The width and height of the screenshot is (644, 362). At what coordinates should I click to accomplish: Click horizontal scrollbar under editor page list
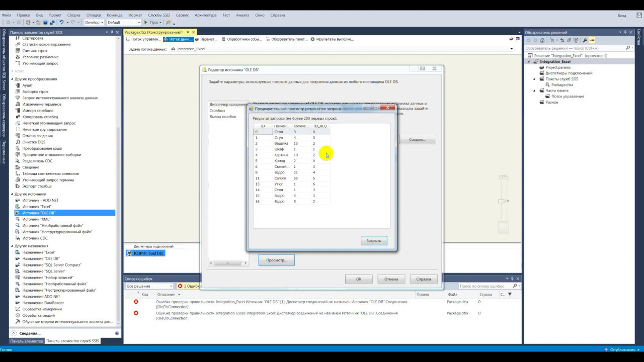point(228,263)
